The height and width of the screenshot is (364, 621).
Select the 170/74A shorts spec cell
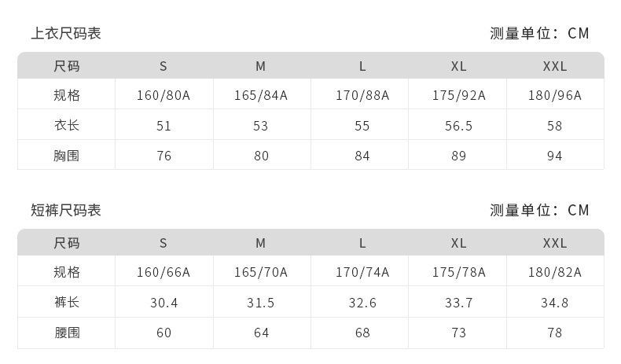click(362, 273)
